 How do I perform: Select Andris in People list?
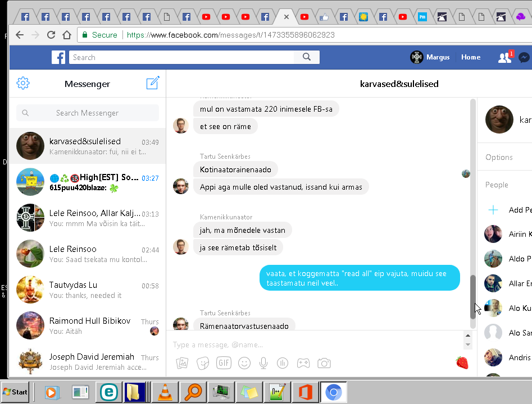(x=508, y=357)
